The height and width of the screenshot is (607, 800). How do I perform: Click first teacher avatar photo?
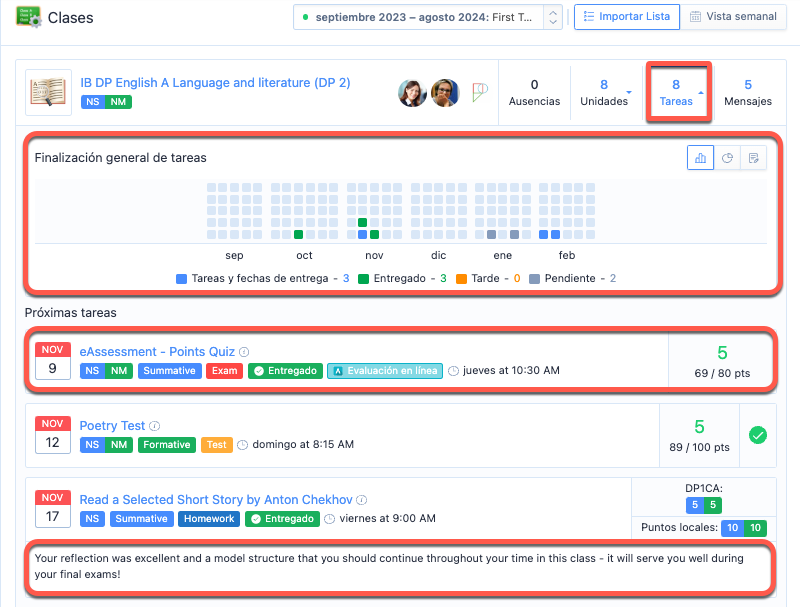412,93
